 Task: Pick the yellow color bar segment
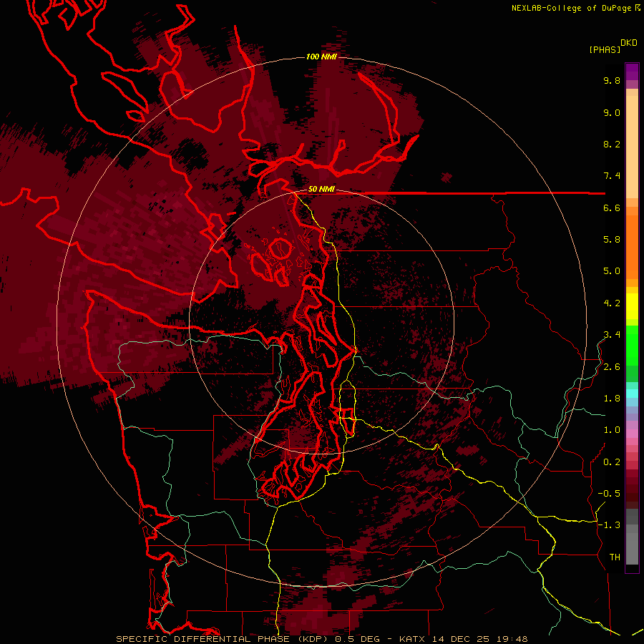(632, 306)
